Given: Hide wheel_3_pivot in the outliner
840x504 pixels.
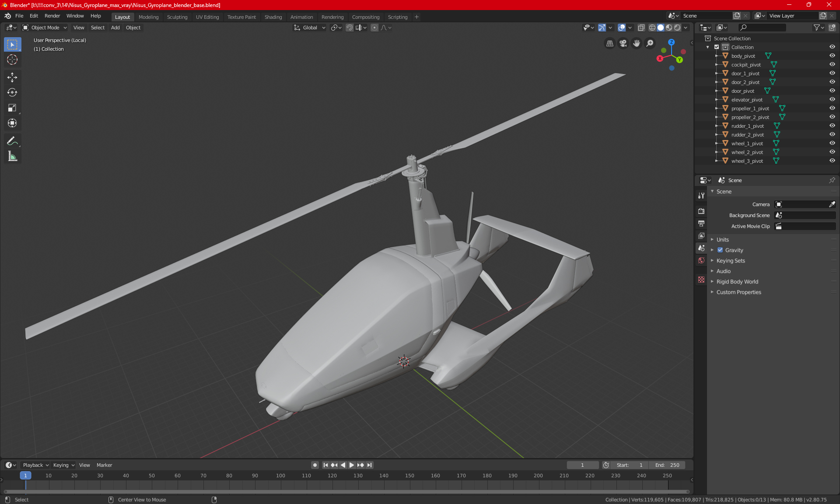Looking at the screenshot, I should click(x=832, y=161).
